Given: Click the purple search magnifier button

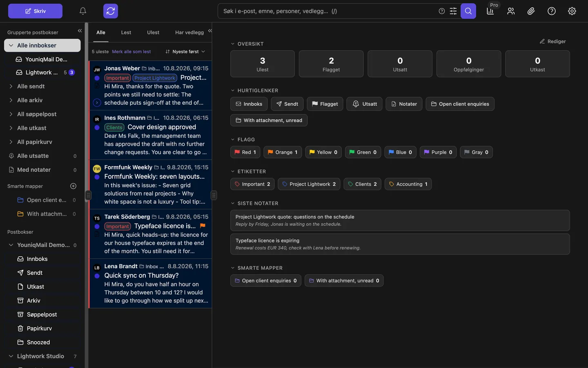Looking at the screenshot, I should (468, 11).
